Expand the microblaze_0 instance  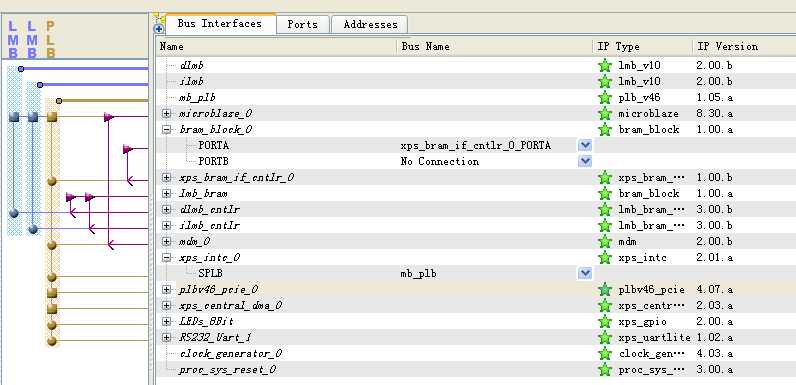tap(167, 113)
